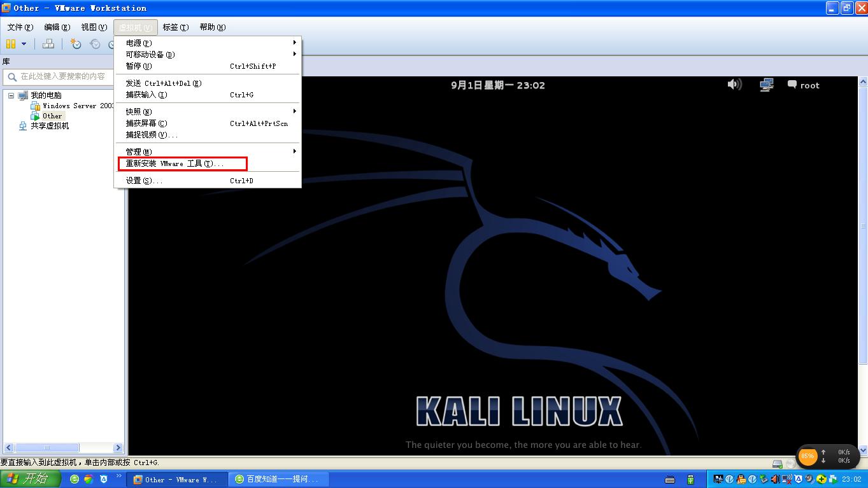Click the Kali clock 9月1日星期一 23:02

coord(498,85)
